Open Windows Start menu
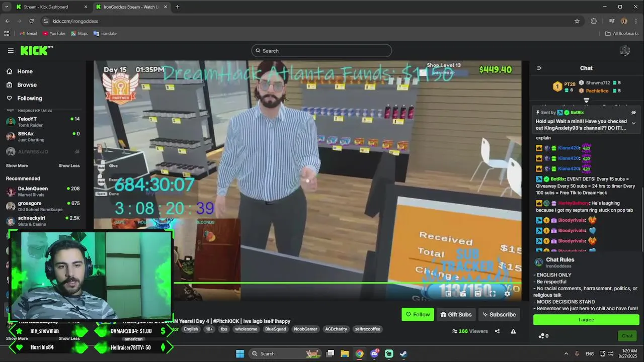The width and height of the screenshot is (644, 362). point(240,354)
